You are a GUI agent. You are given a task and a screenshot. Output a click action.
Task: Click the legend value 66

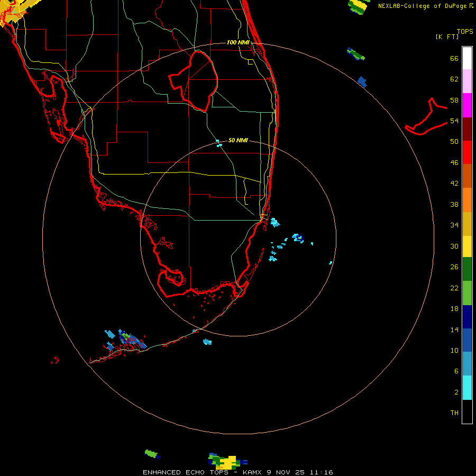pos(454,58)
